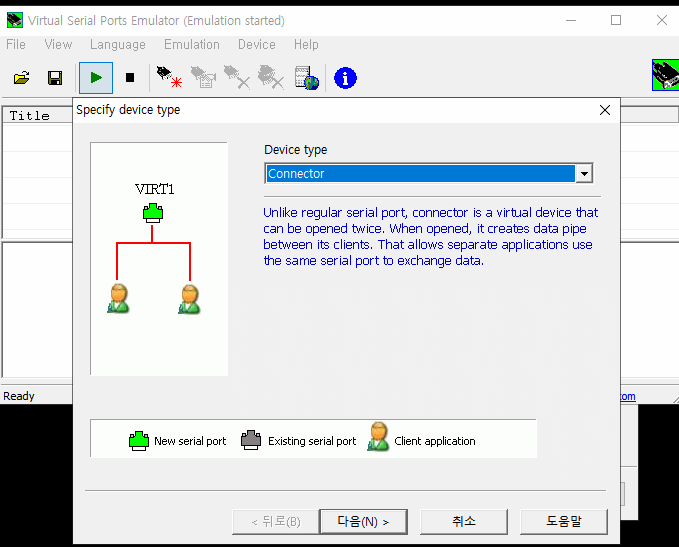Click the Delete device toolbar icon

click(x=237, y=77)
